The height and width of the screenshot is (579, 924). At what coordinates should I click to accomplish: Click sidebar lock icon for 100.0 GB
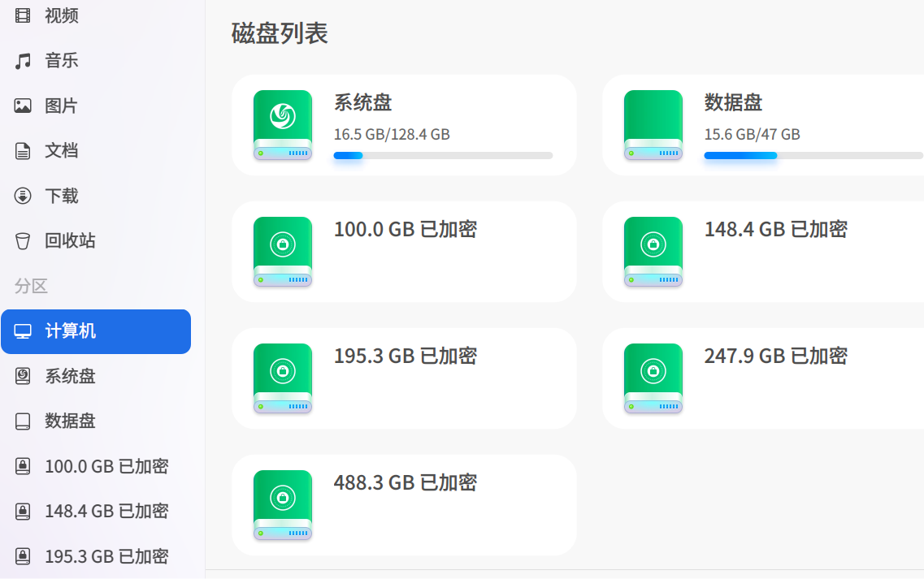click(x=23, y=466)
